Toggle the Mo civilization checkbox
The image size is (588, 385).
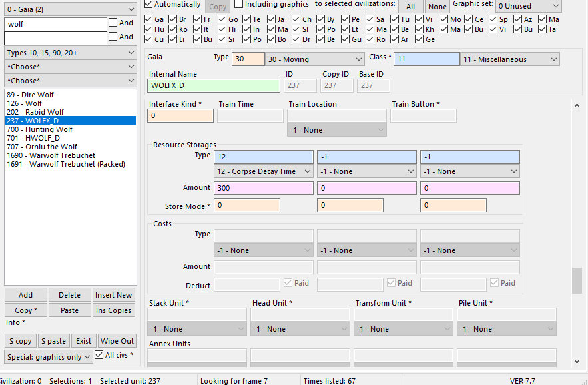point(444,19)
